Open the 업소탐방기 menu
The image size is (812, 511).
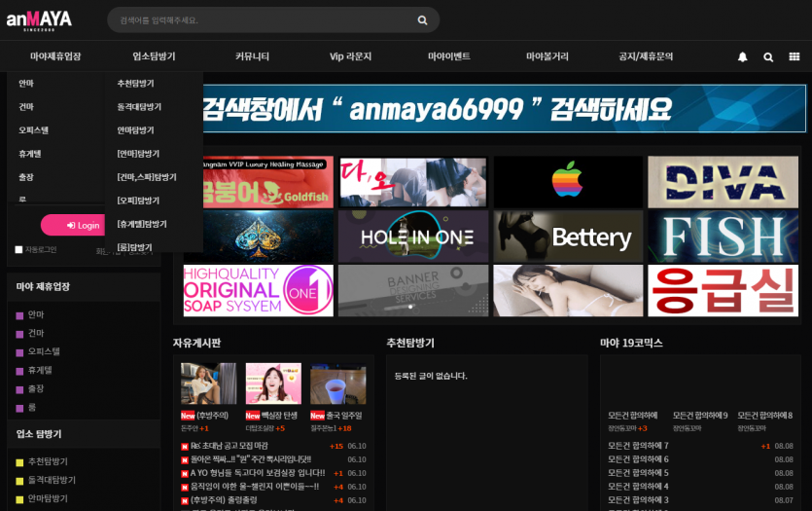click(x=154, y=56)
